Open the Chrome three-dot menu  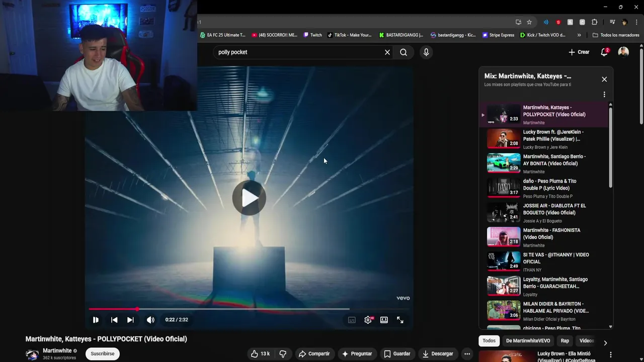[x=636, y=22]
